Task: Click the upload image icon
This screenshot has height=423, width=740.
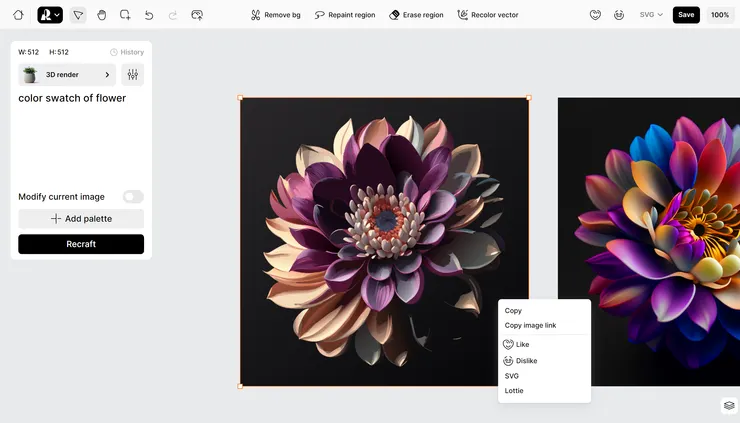Action: (197, 15)
